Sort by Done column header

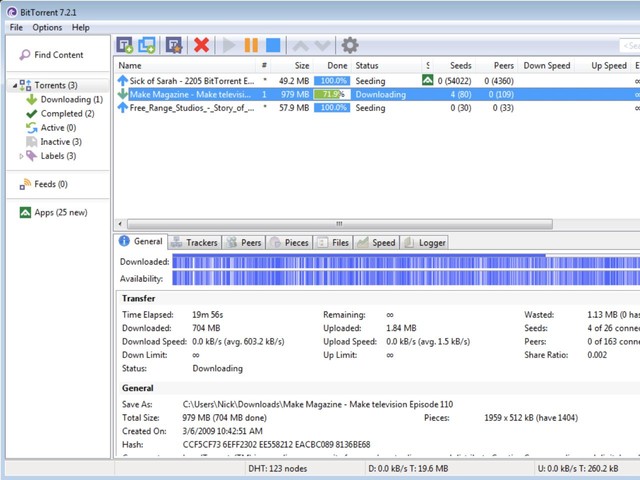click(x=332, y=65)
